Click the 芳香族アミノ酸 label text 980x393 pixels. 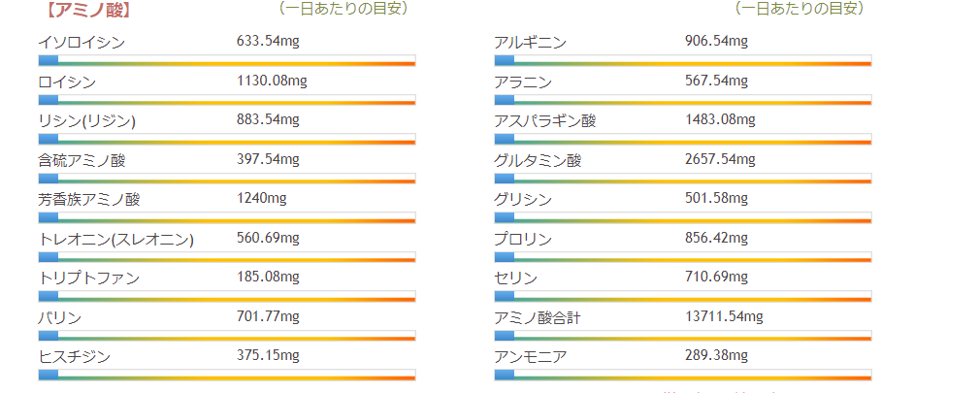89,200
